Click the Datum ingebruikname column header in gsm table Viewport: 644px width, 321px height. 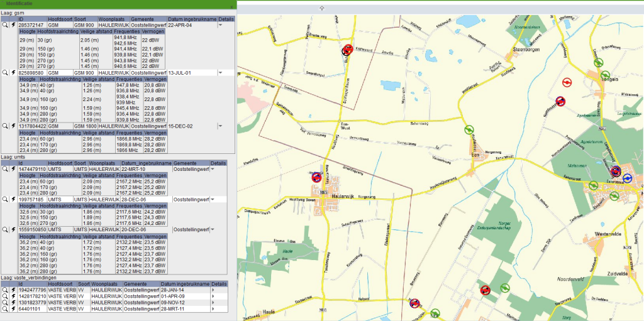click(192, 19)
